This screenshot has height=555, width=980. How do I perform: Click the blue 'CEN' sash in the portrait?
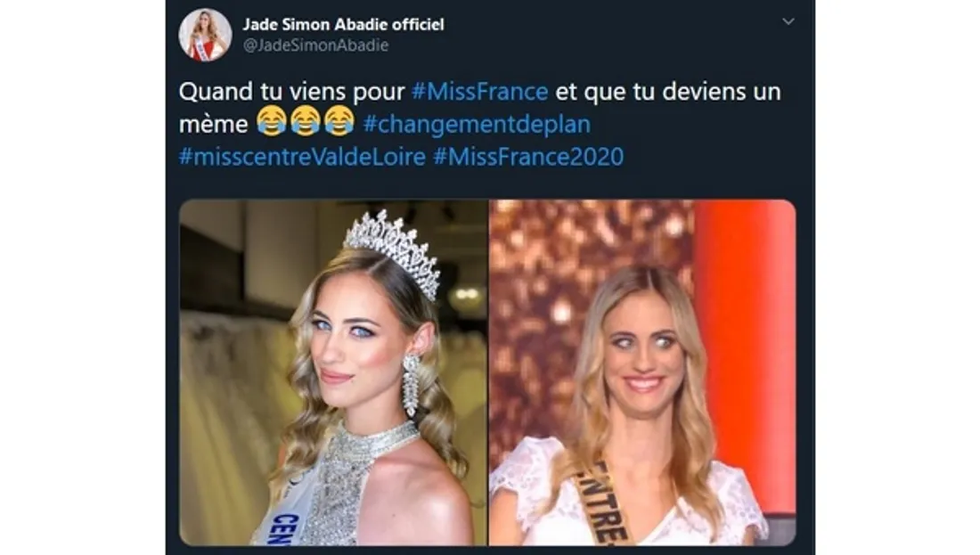288,525
